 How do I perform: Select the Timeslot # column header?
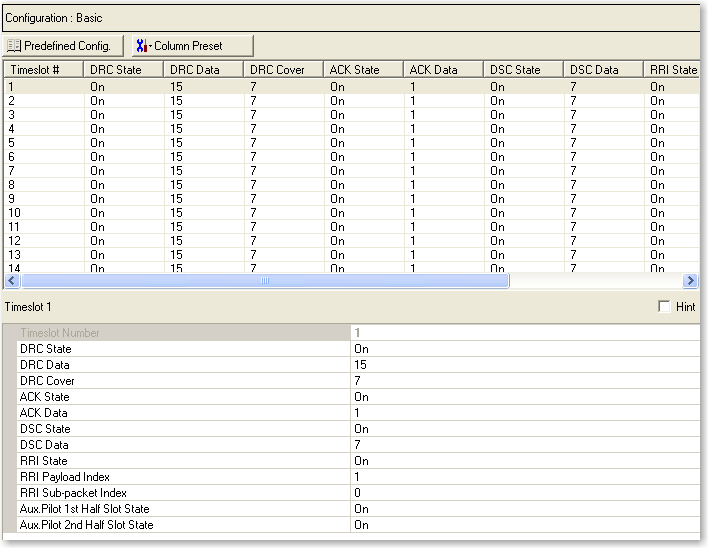click(44, 70)
